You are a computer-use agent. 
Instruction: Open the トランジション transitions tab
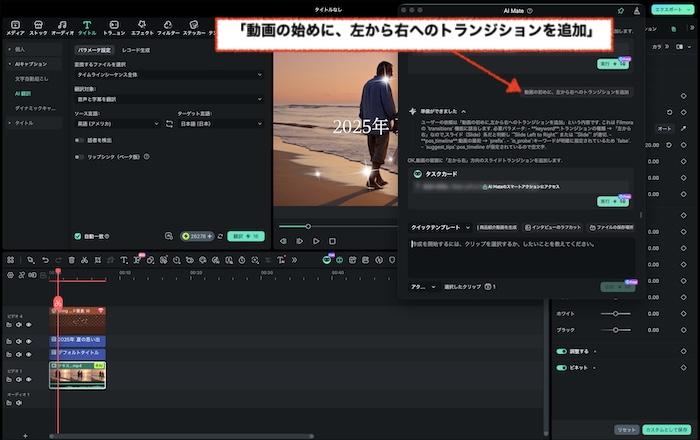click(x=114, y=28)
